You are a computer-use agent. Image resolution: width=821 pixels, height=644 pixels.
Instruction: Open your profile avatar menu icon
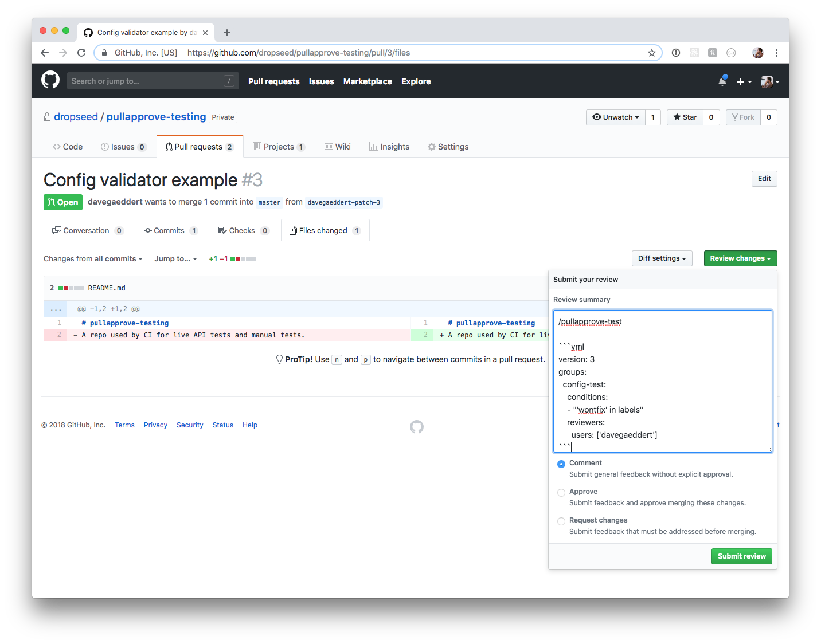(x=767, y=81)
